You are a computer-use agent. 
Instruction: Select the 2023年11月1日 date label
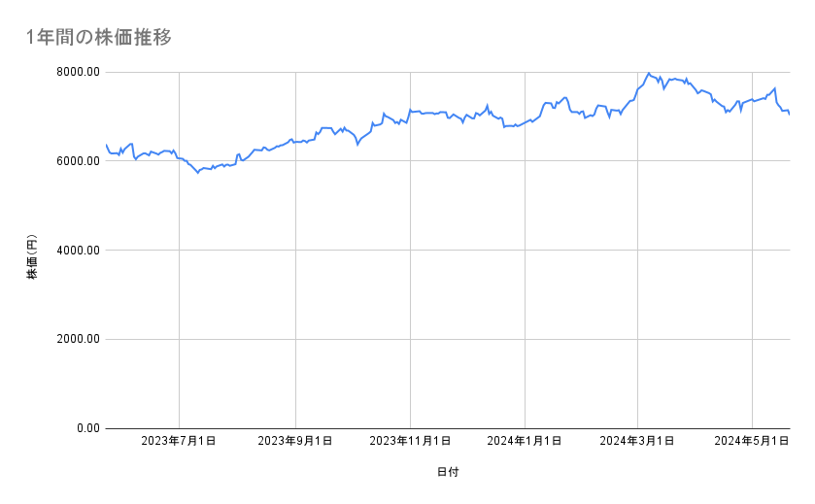(410, 441)
